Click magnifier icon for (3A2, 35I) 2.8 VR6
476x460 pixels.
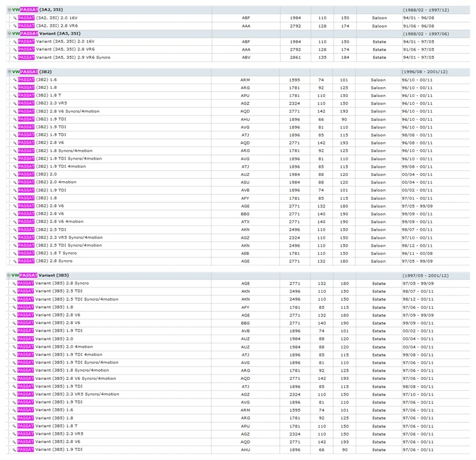[x=15, y=26]
